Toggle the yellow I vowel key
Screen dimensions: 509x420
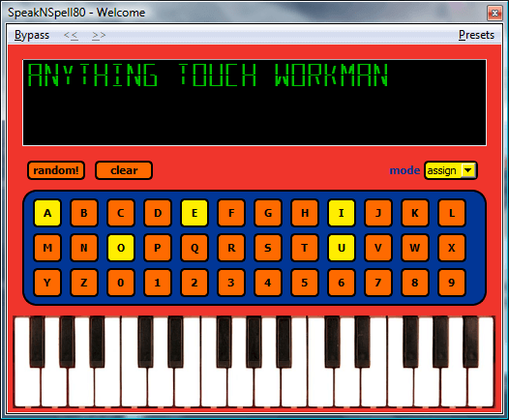[x=342, y=213]
